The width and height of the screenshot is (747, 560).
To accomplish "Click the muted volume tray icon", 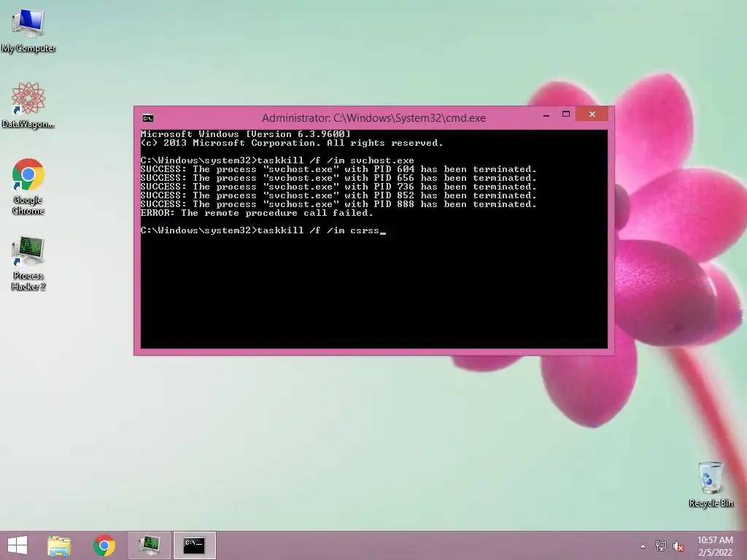I will [x=678, y=546].
